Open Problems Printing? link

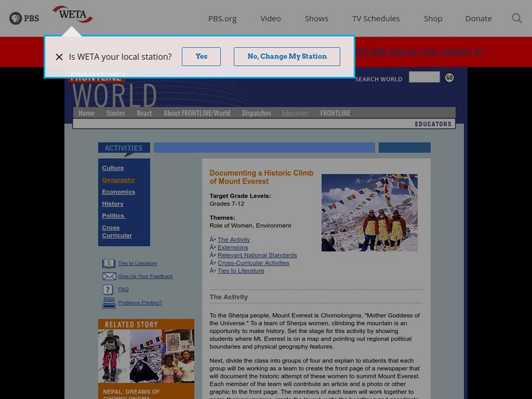click(x=140, y=303)
